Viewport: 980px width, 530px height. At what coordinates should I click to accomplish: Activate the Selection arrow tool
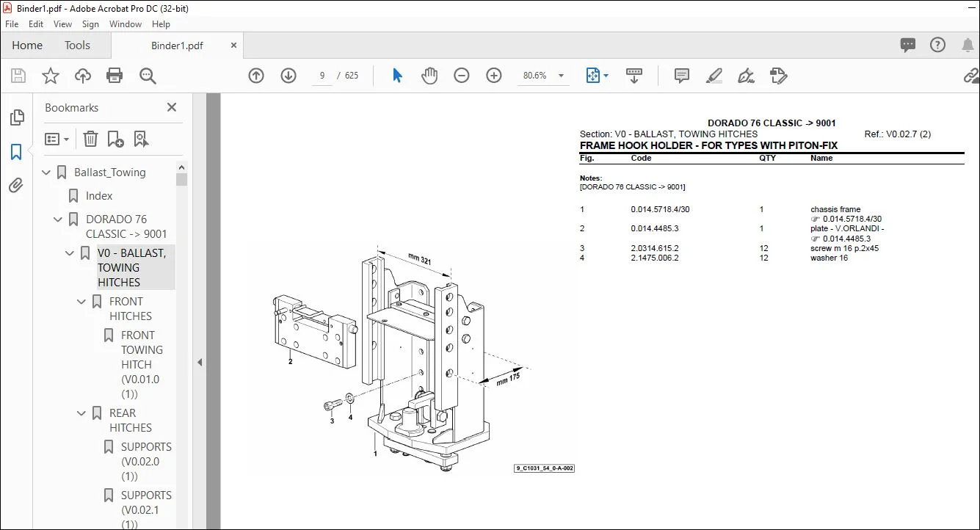click(x=397, y=76)
